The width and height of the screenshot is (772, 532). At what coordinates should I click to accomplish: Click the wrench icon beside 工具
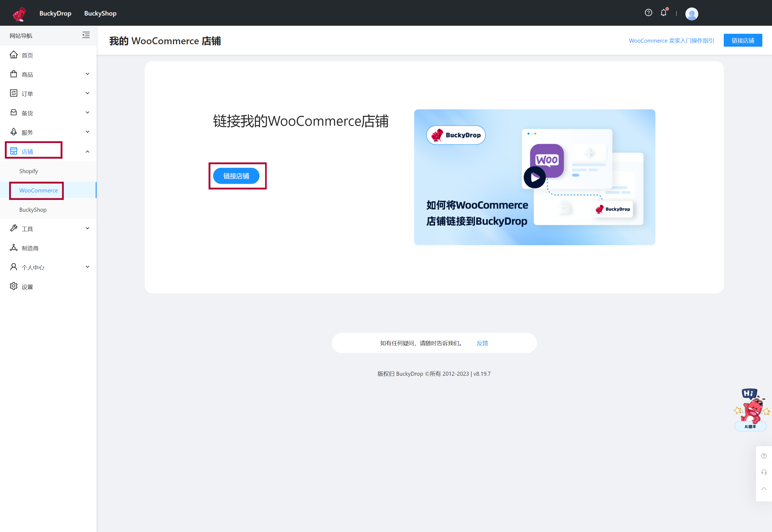(14, 228)
